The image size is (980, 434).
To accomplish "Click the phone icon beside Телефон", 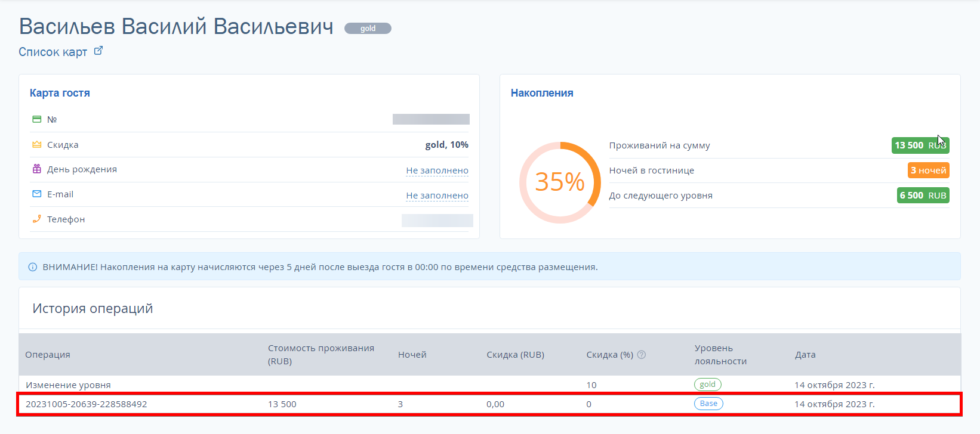I will 37,219.
